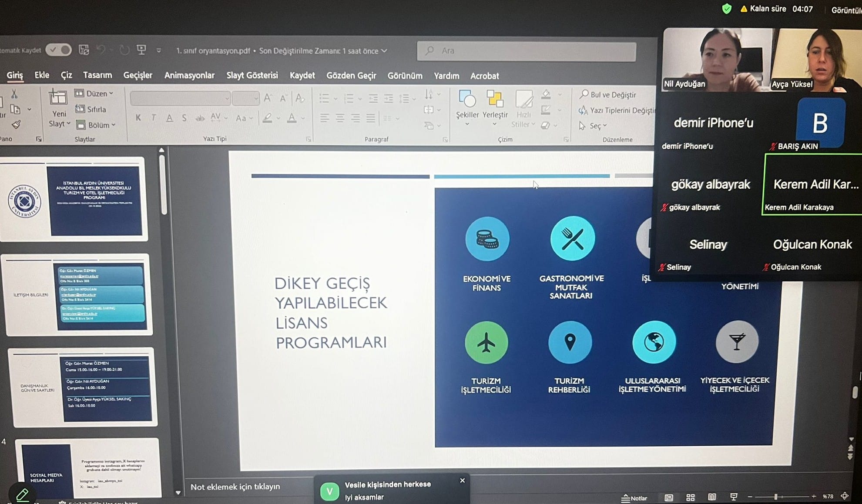This screenshot has width=862, height=504.
Task: Open the font name combo box
Action: point(180,99)
